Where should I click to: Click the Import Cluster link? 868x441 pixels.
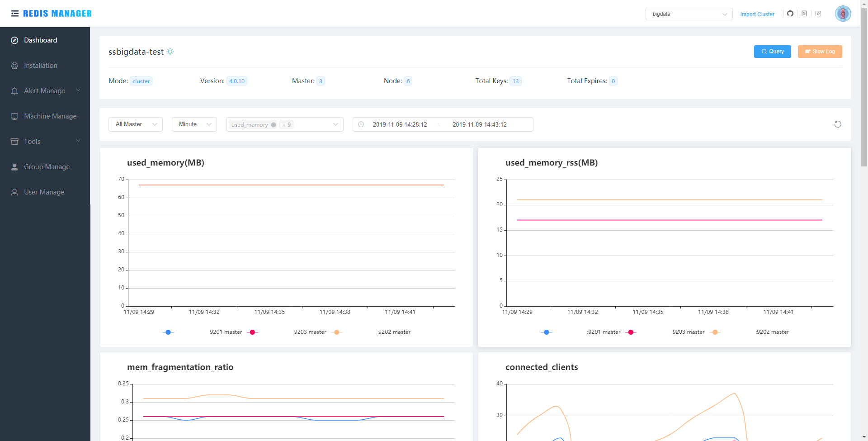(757, 14)
